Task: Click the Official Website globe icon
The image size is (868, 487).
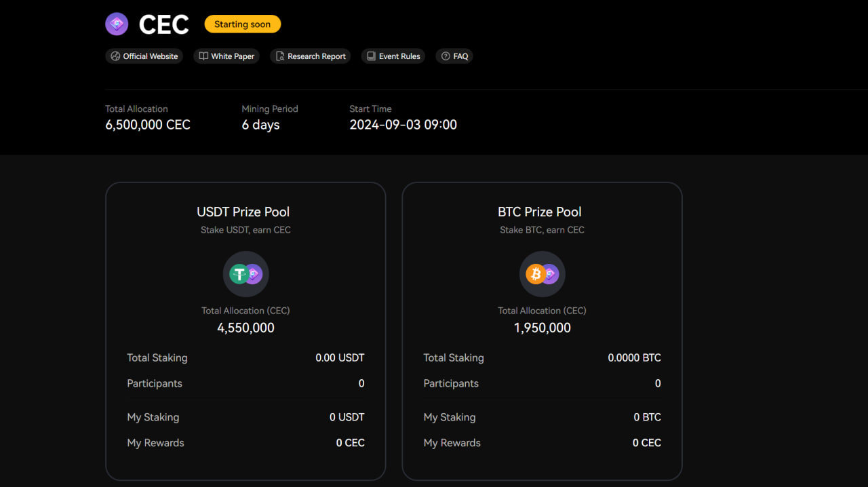Action: click(115, 56)
